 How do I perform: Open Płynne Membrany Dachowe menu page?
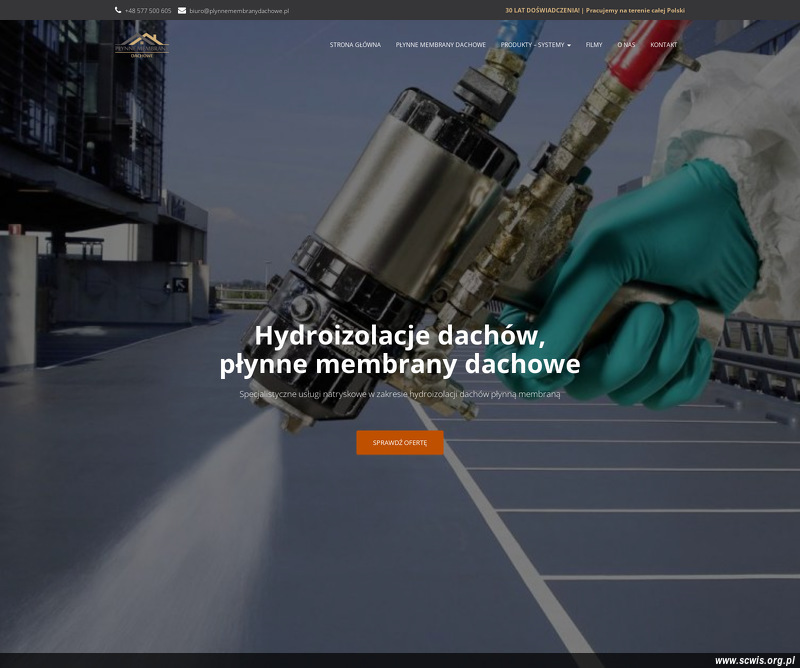441,45
